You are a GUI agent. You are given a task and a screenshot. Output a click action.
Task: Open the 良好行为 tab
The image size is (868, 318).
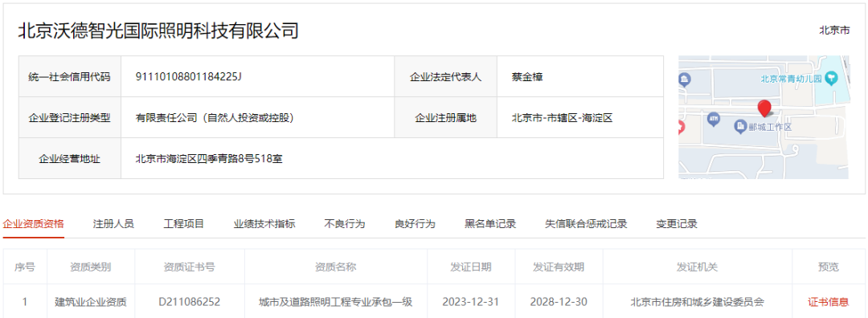(x=415, y=224)
